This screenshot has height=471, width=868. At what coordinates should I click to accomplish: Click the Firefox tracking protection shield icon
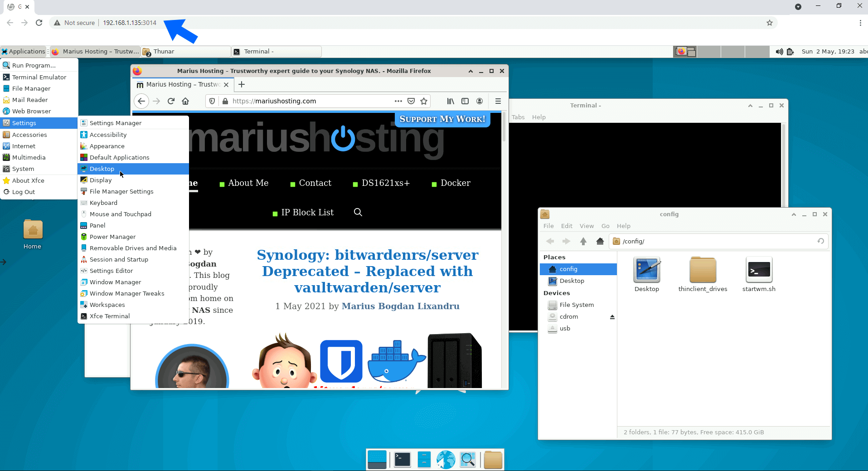[212, 101]
